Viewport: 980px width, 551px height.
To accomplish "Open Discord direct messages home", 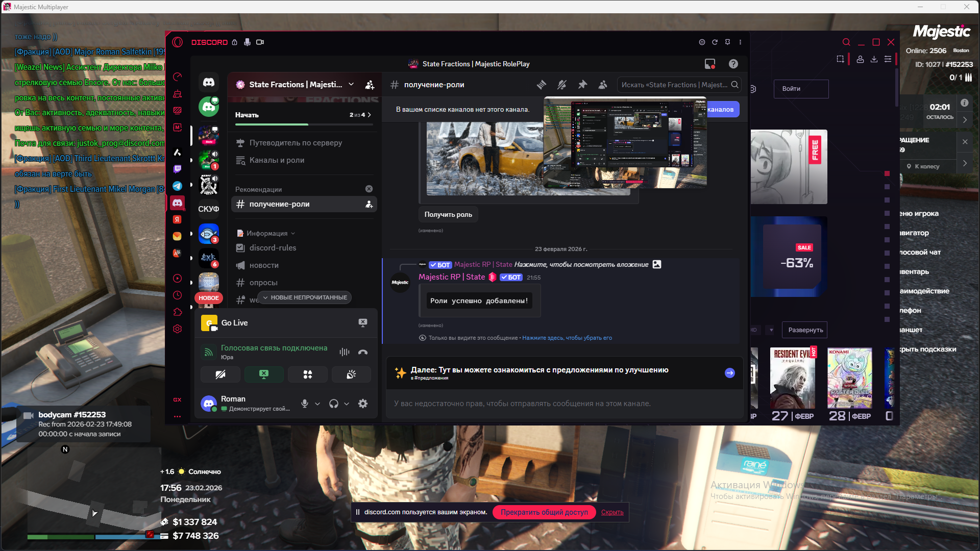I will [x=208, y=82].
